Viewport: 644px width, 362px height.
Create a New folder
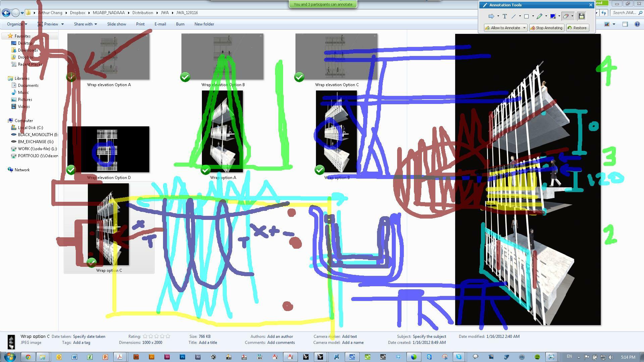[x=204, y=24]
